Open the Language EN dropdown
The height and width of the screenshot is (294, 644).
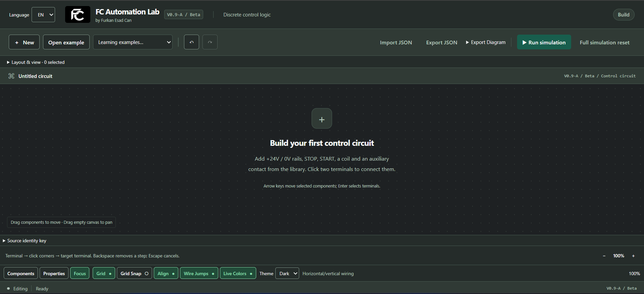point(43,15)
